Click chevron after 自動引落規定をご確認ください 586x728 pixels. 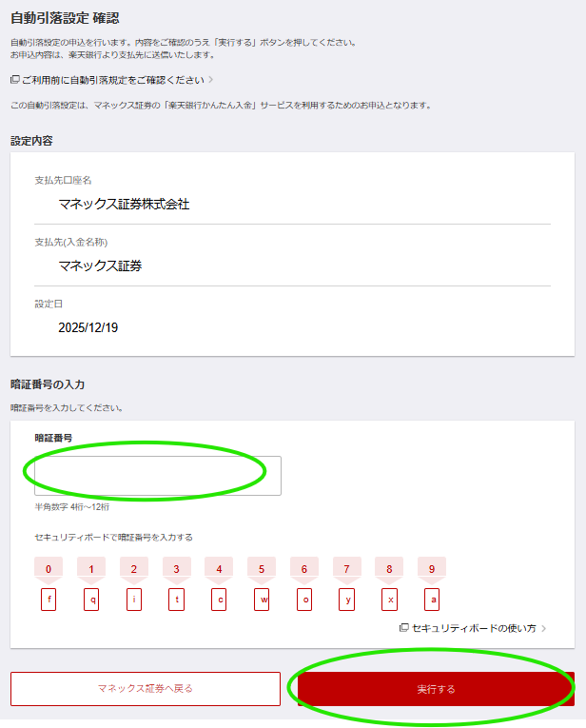click(x=210, y=80)
